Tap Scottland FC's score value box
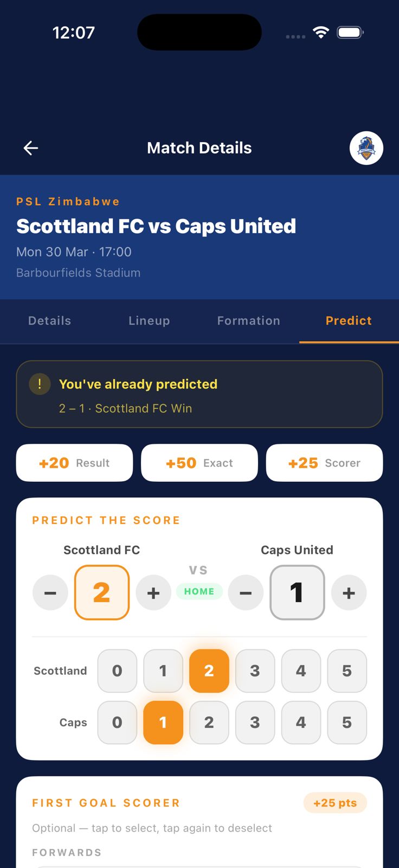 pyautogui.click(x=102, y=592)
